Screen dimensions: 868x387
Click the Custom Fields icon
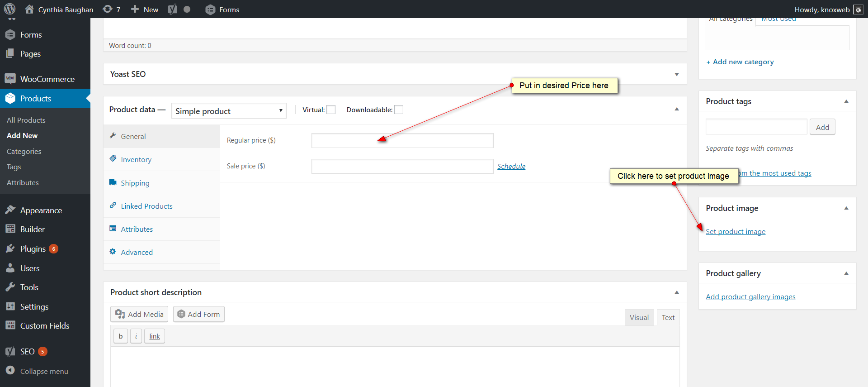click(10, 325)
